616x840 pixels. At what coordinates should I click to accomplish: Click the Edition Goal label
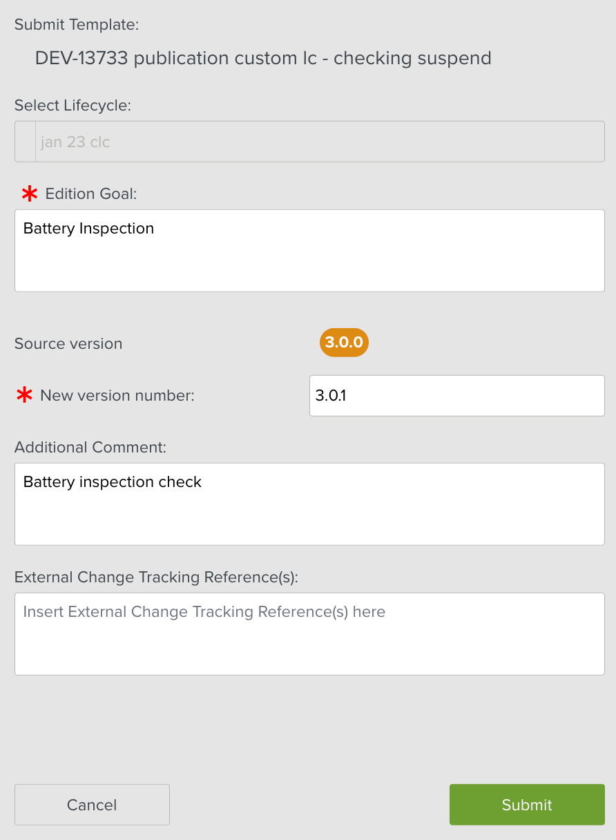[90, 194]
